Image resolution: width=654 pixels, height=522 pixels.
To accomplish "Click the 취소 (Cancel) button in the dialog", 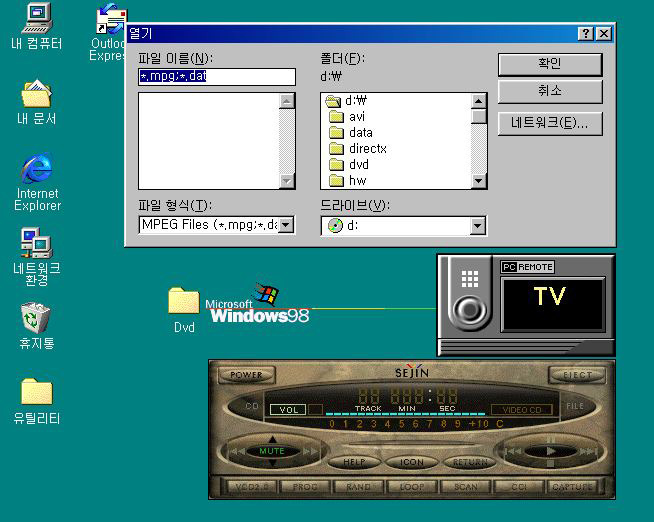I will click(x=550, y=91).
